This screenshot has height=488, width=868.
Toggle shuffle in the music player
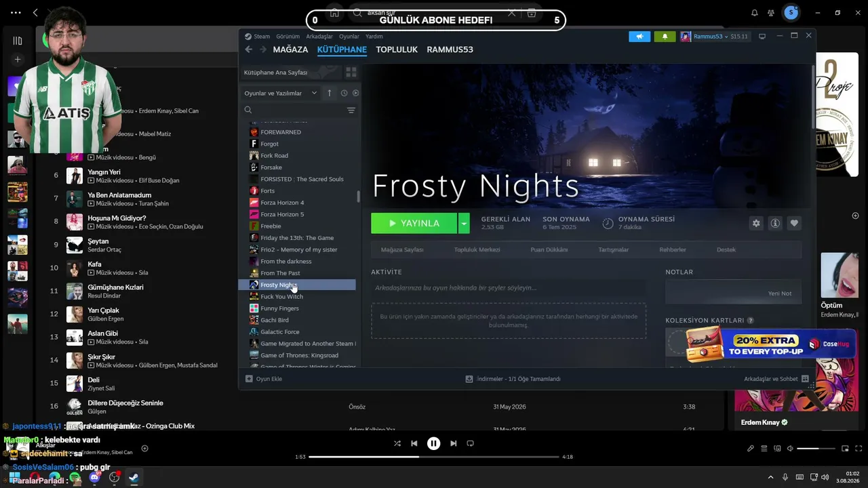[x=397, y=443]
